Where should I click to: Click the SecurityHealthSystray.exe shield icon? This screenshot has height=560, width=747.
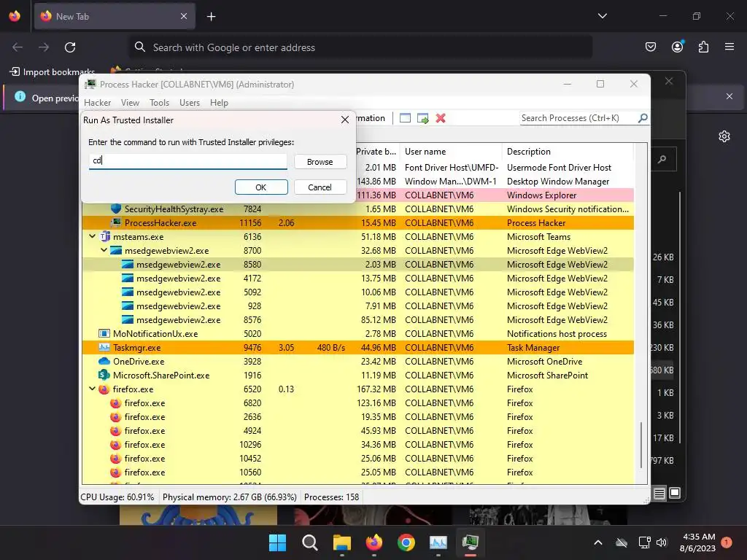[116, 209]
